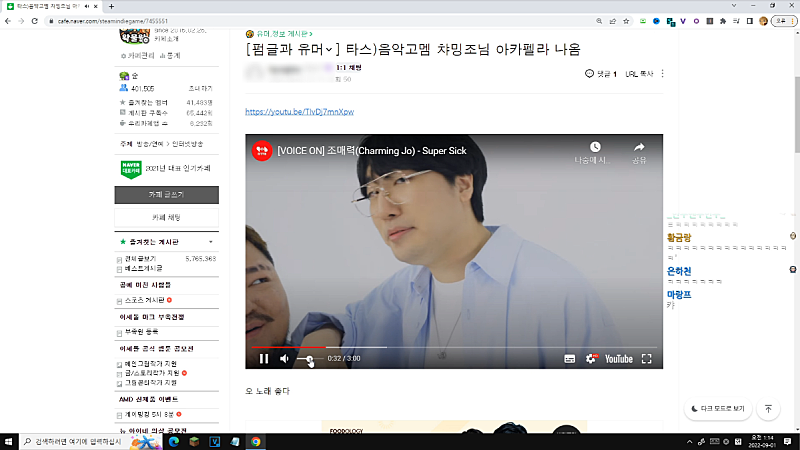Open the cafe statistics link
This screenshot has height=450, width=800.
click(x=170, y=56)
